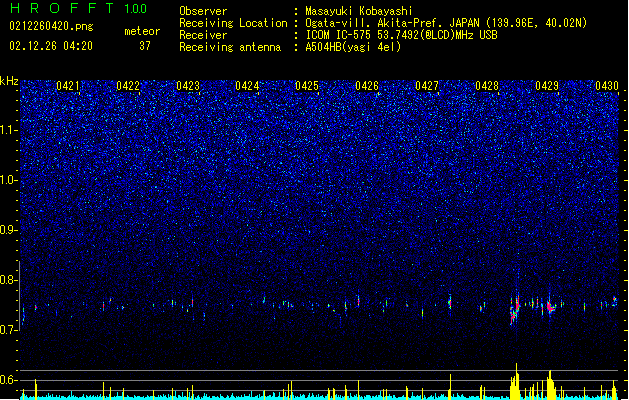Click the kHz axis unit label
The image size is (629, 400).
(9, 81)
